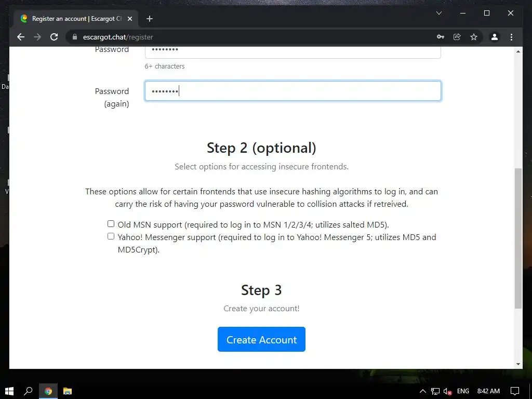Reload the register page
This screenshot has height=399, width=532.
click(x=54, y=37)
